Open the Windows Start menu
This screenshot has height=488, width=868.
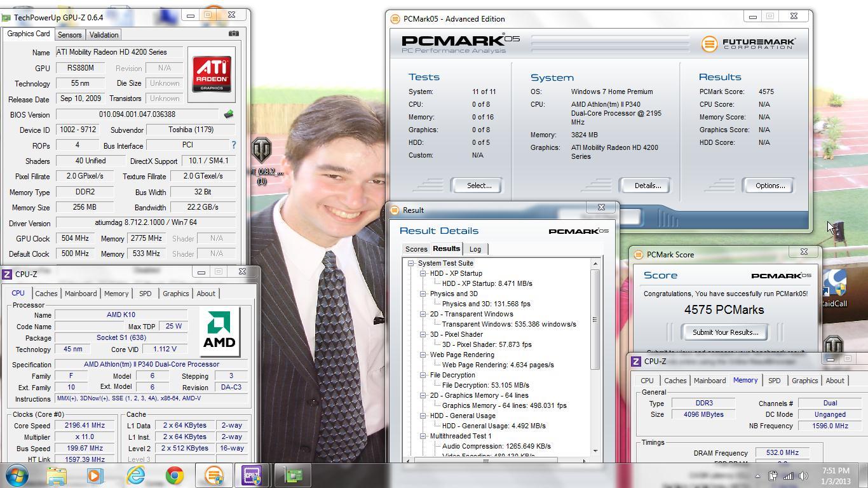(x=17, y=475)
